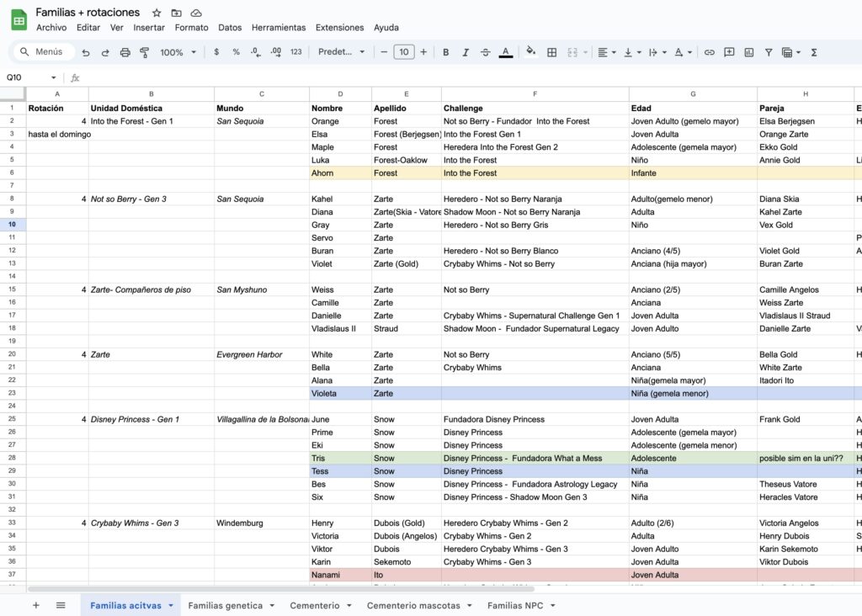
Task: Switch to Cementerio mascotas tab
Action: coord(413,605)
